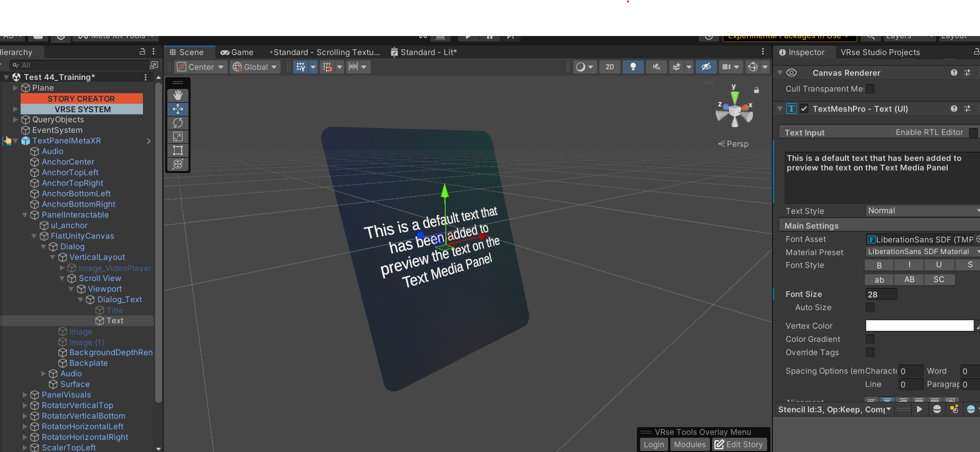Viewport: 980px width, 452px height.
Task: Disable the TextMeshPro component checkbox
Action: coord(804,109)
